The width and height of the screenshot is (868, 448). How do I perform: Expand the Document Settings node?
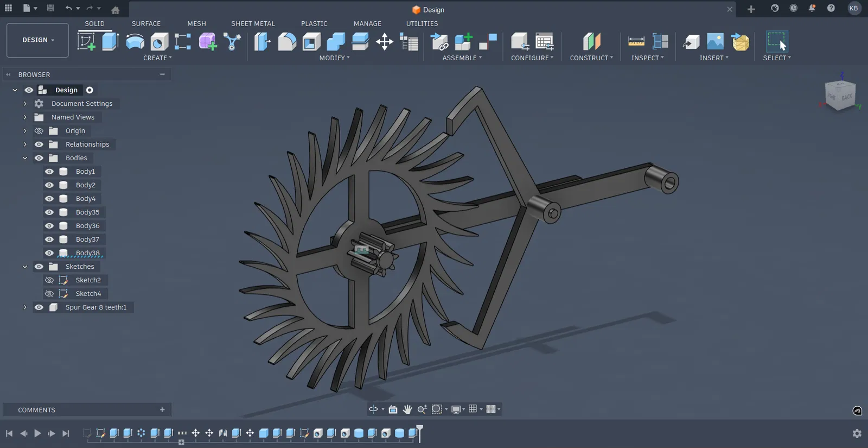25,104
